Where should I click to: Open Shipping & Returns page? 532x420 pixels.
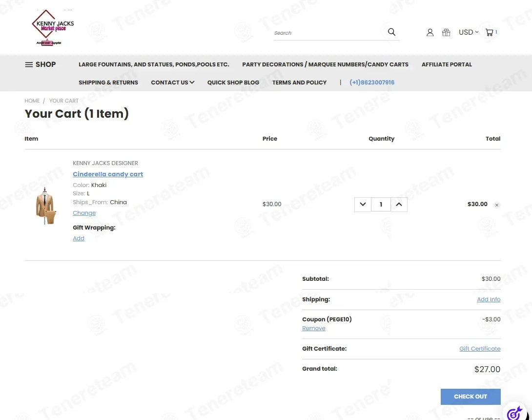pos(108,83)
